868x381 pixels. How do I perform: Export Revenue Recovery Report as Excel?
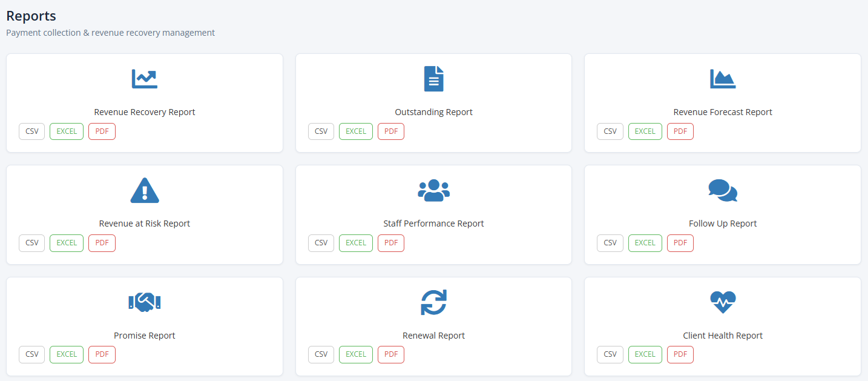pos(67,131)
